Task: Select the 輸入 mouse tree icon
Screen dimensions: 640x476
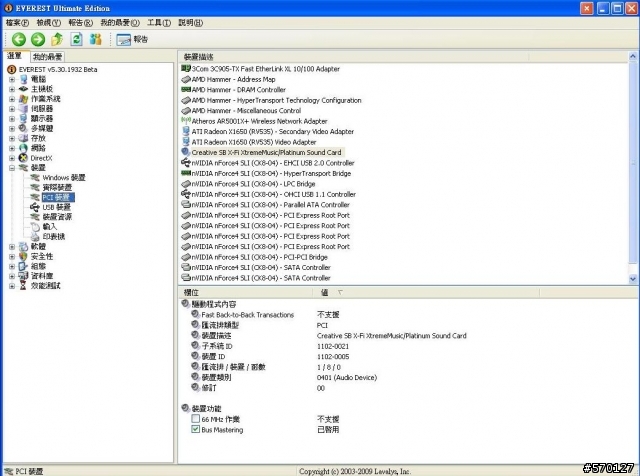Action: point(35,227)
